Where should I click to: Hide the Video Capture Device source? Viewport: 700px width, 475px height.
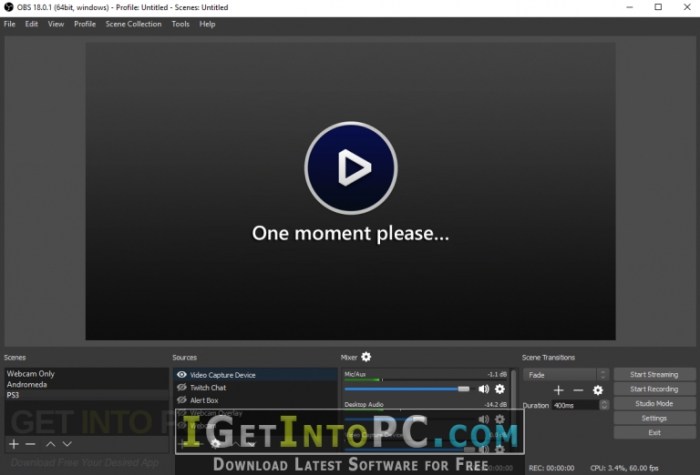[181, 375]
